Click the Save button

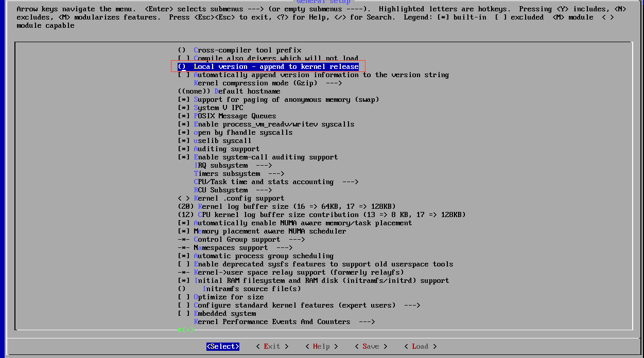[371, 347]
